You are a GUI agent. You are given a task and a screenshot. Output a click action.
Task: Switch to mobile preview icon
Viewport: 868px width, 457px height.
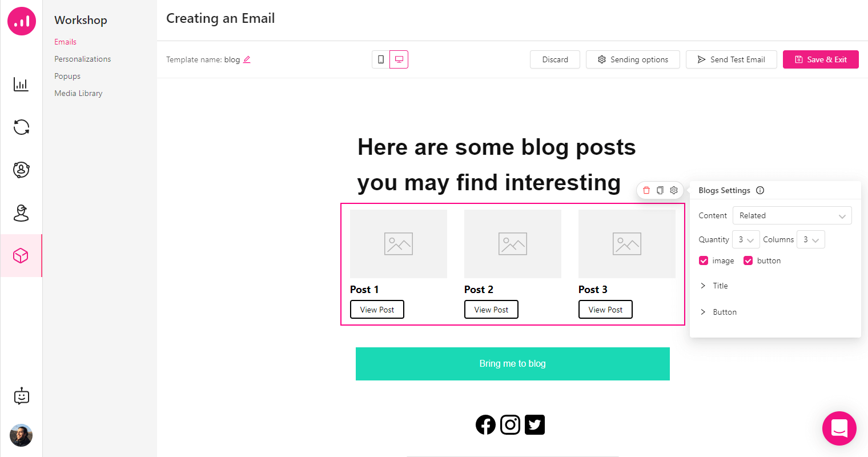pos(381,59)
